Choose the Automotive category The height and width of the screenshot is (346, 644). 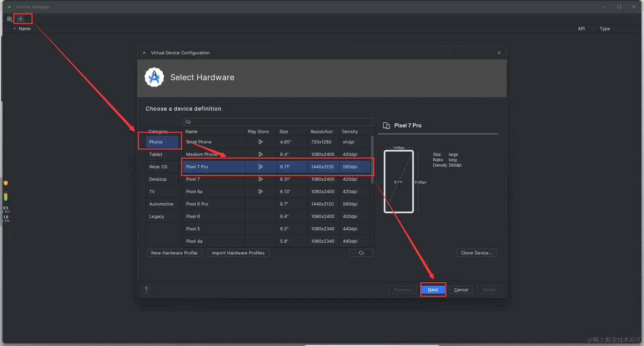(x=161, y=204)
